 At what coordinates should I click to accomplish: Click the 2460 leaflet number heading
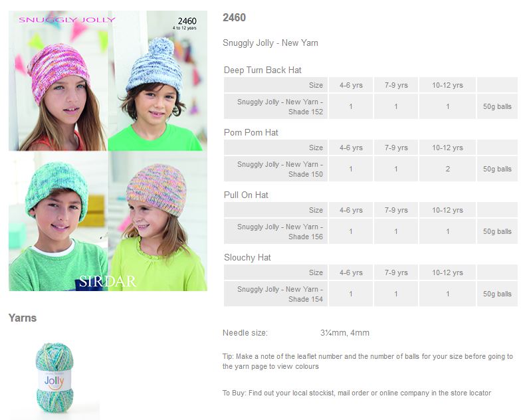(x=234, y=17)
